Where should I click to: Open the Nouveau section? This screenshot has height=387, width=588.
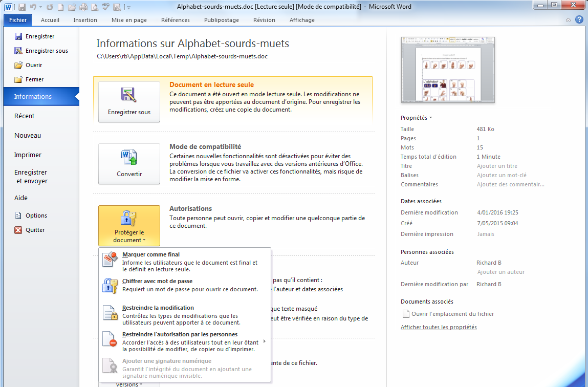coord(28,135)
